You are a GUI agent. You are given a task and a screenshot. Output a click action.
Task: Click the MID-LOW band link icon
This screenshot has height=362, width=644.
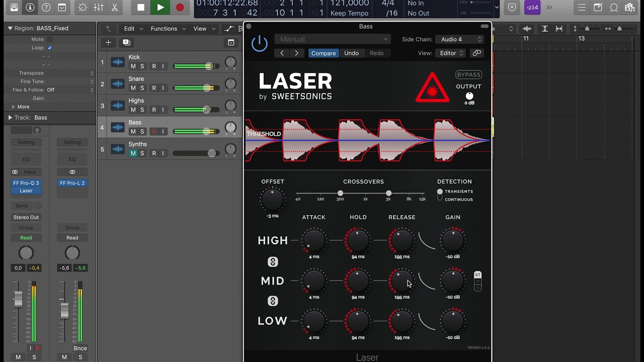tap(273, 301)
